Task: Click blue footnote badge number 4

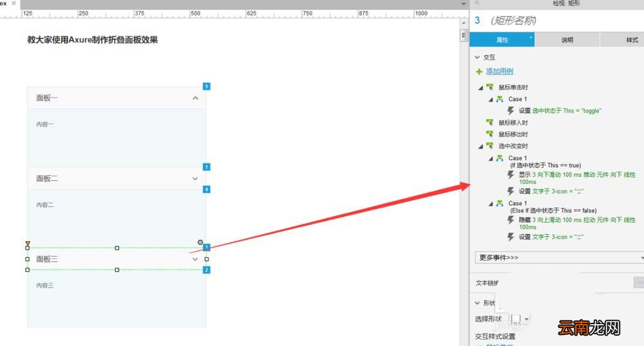Action: point(207,189)
